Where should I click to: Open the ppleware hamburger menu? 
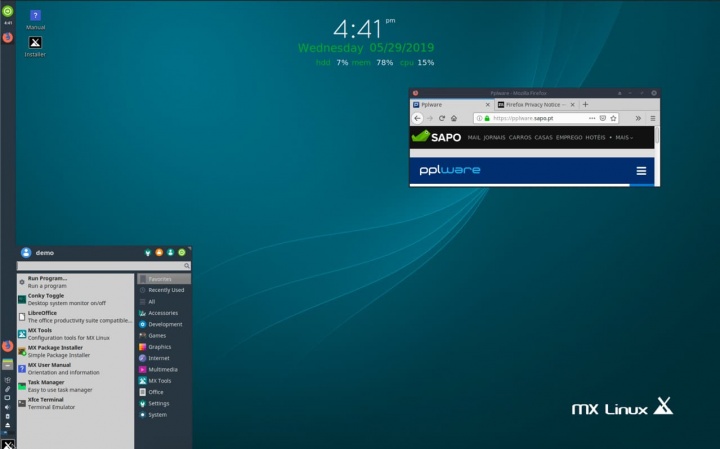641,171
